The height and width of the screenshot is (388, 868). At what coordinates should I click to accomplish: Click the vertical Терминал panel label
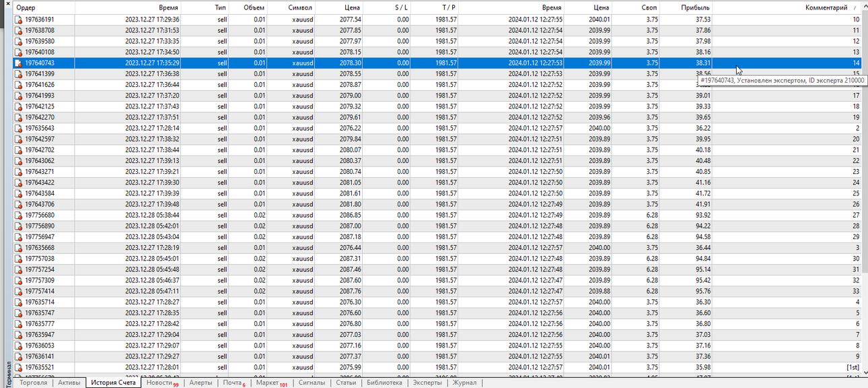8,374
